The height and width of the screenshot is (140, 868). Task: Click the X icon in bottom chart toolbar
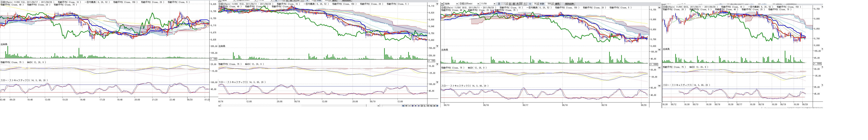434,106
